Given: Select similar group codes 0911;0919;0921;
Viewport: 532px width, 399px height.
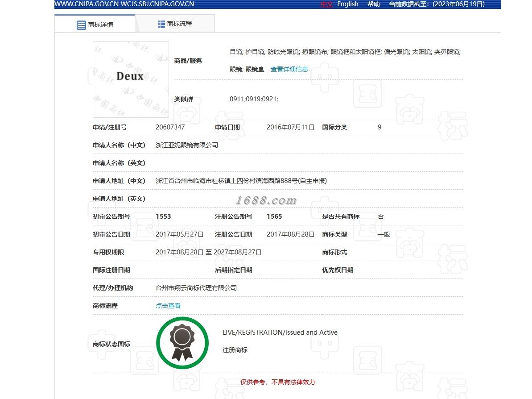Looking at the screenshot, I should 254,99.
